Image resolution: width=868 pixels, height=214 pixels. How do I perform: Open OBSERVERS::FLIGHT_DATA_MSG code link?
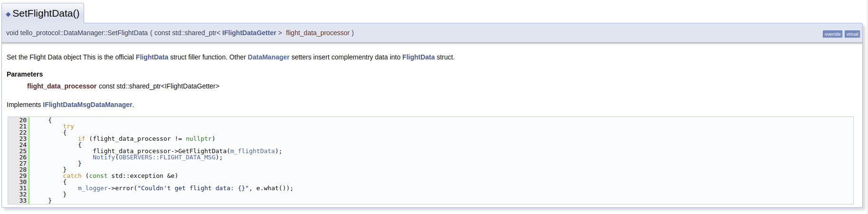point(167,157)
